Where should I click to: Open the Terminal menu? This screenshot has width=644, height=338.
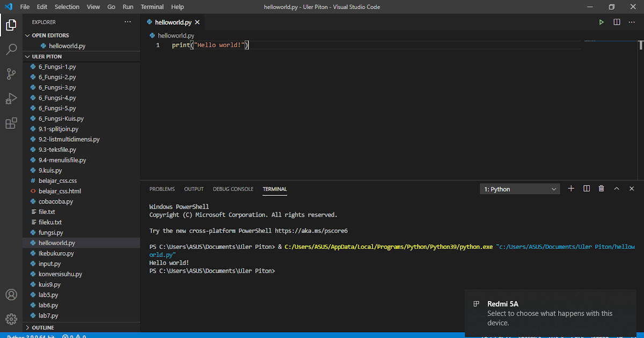coord(152,6)
